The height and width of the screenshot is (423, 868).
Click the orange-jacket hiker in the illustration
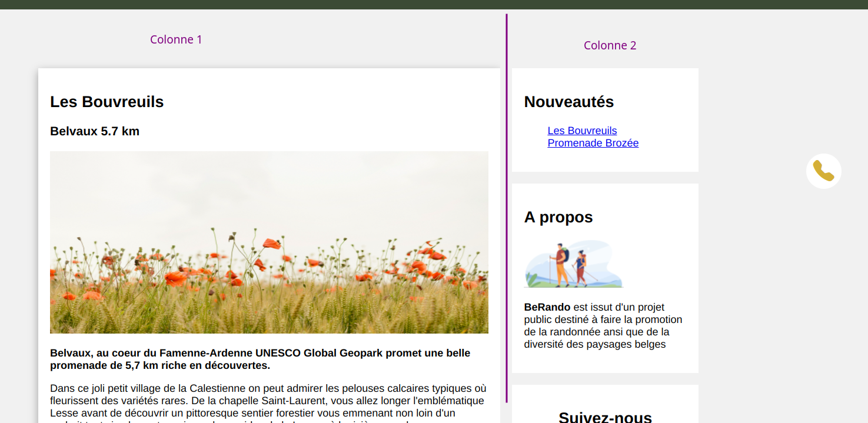coord(561,264)
